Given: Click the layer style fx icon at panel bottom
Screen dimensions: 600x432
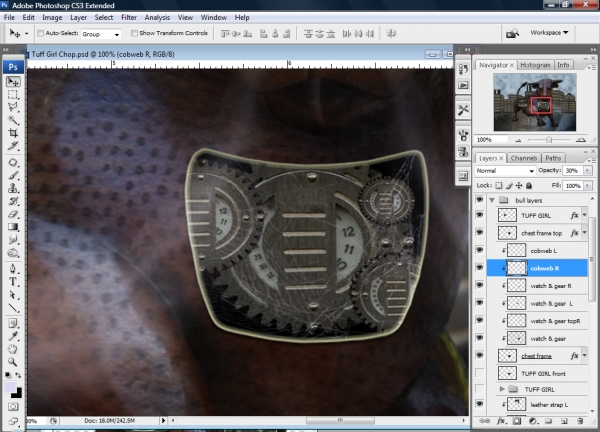Looking at the screenshot, I should pyautogui.click(x=501, y=421).
